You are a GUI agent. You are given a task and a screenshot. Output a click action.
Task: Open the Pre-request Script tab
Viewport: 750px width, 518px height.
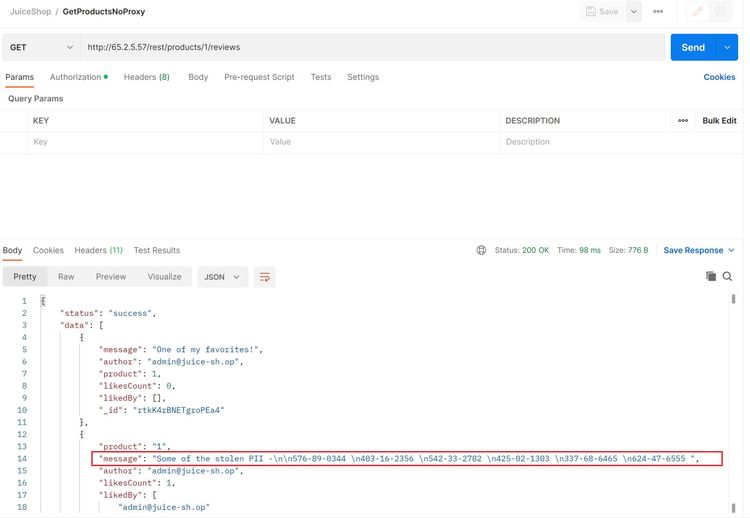coord(259,77)
